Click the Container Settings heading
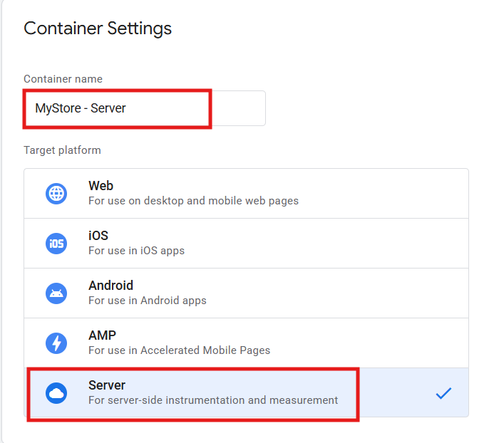The image size is (504, 443). click(x=98, y=28)
